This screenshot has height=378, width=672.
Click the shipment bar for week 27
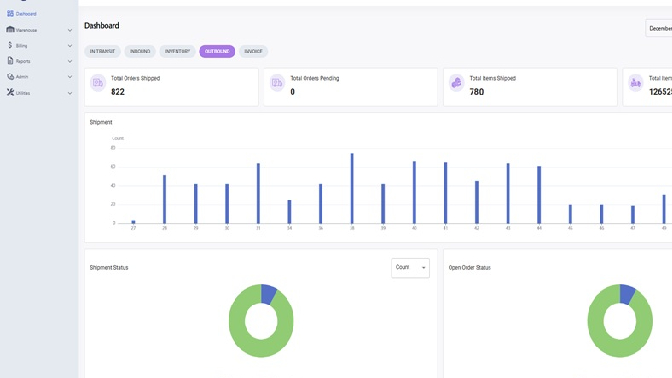pyautogui.click(x=133, y=222)
